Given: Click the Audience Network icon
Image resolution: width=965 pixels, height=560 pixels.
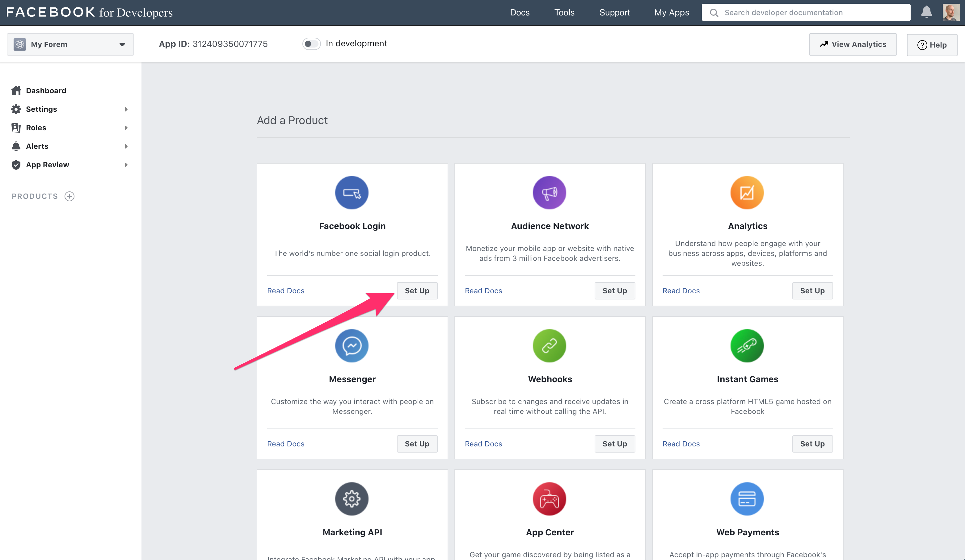Looking at the screenshot, I should 549,192.
